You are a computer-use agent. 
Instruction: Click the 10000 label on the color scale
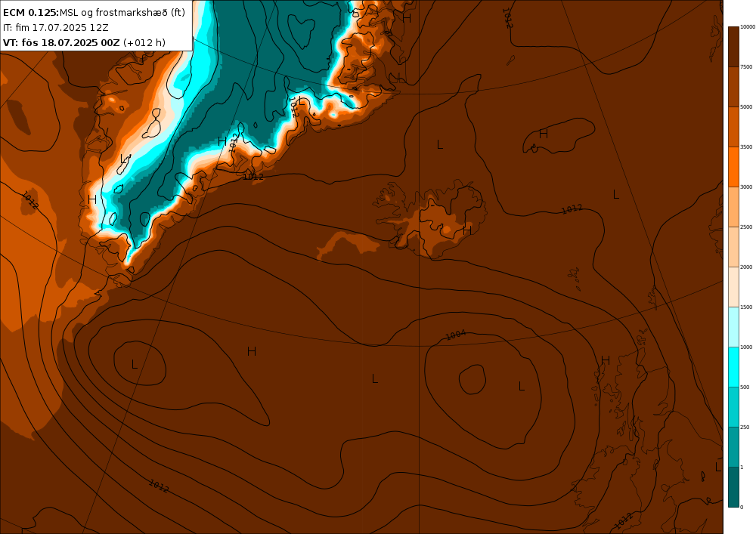pyautogui.click(x=748, y=27)
